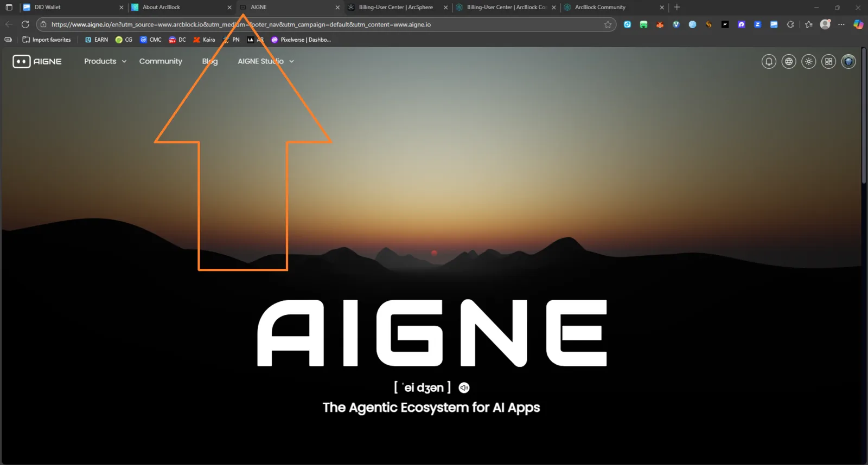Image resolution: width=868 pixels, height=465 pixels.
Task: Open the browser Settings and more menu
Action: (x=841, y=24)
